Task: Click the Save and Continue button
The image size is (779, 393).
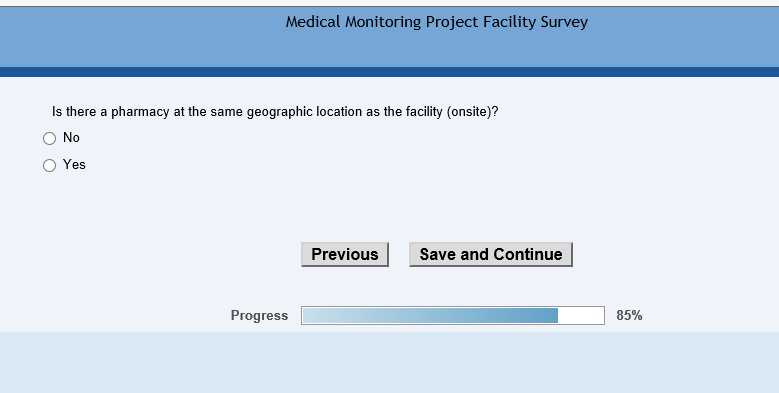Action: point(491,254)
